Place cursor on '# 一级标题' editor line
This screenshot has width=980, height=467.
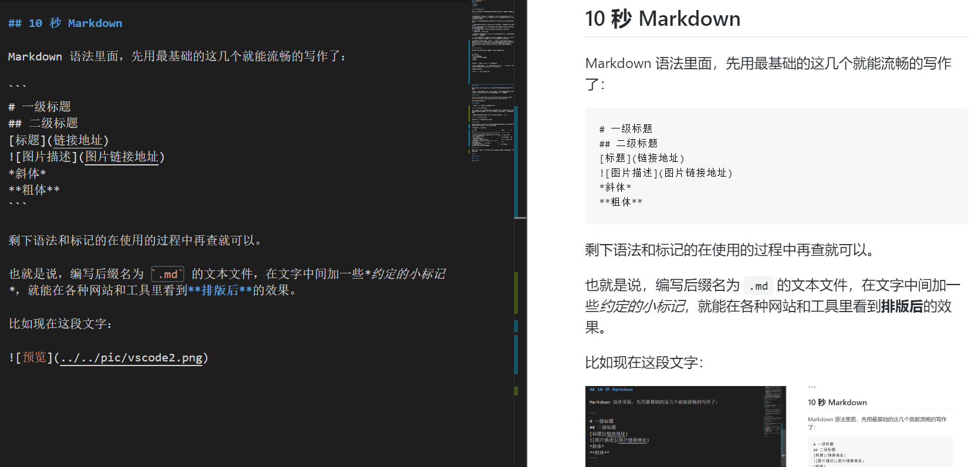39,107
